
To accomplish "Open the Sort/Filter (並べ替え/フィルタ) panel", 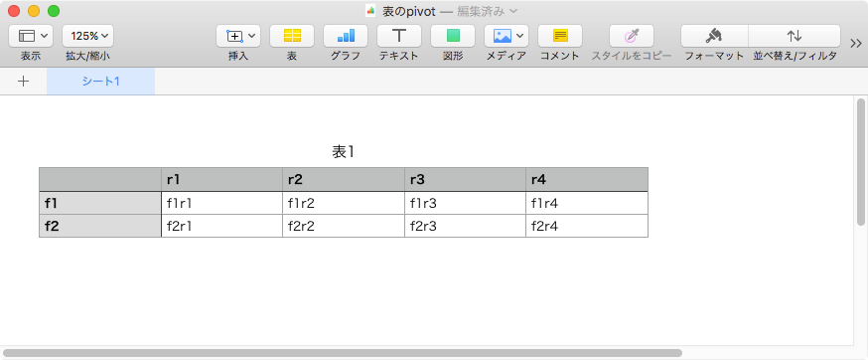I will click(x=795, y=36).
